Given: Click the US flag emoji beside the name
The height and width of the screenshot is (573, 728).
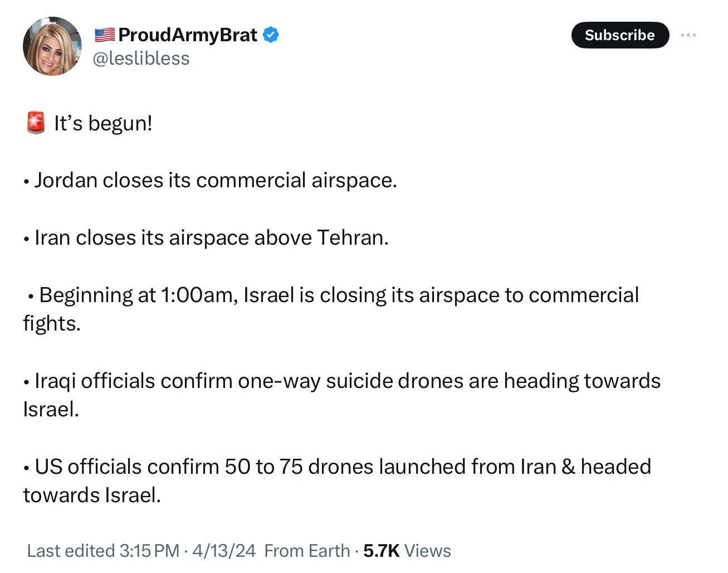Looking at the screenshot, I should pos(104,35).
